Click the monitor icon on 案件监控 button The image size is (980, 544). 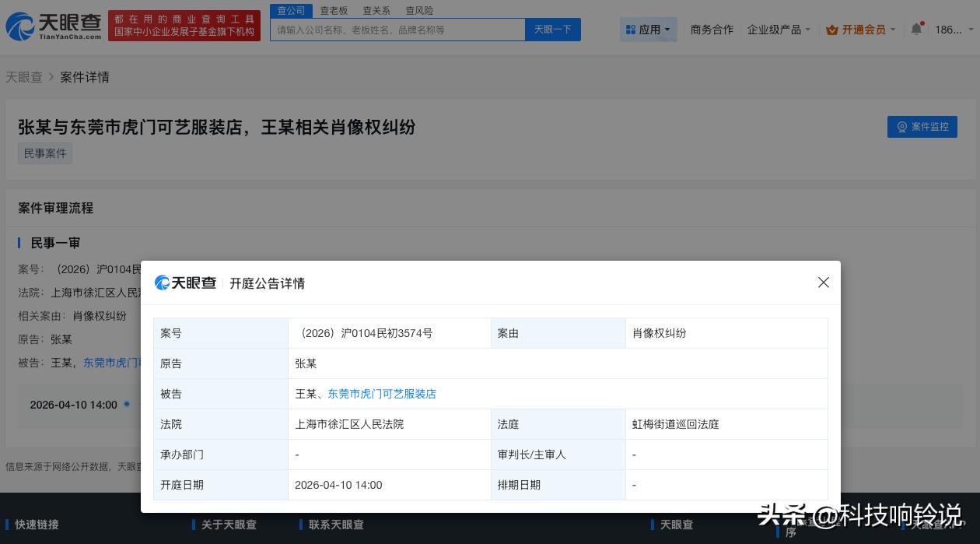tap(902, 127)
